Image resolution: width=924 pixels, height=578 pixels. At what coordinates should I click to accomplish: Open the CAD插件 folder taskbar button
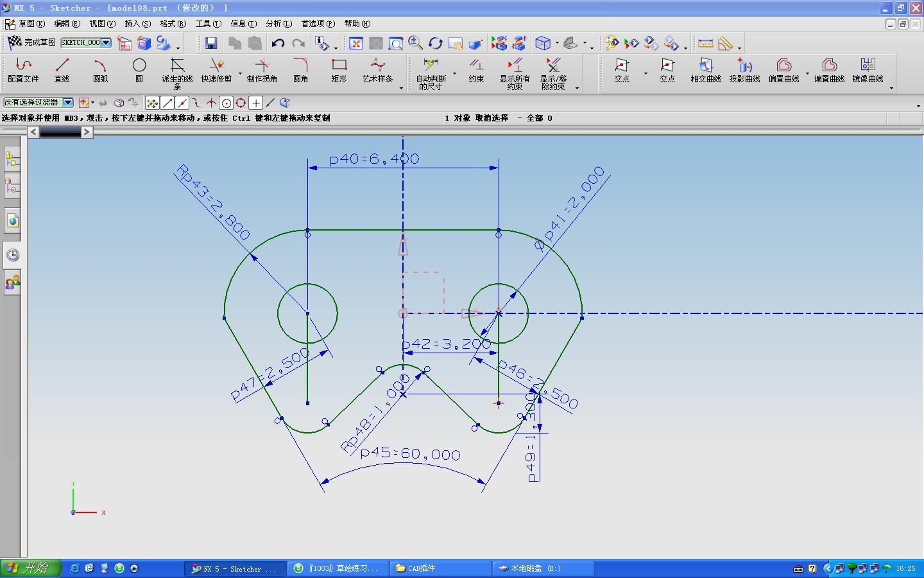[440, 568]
